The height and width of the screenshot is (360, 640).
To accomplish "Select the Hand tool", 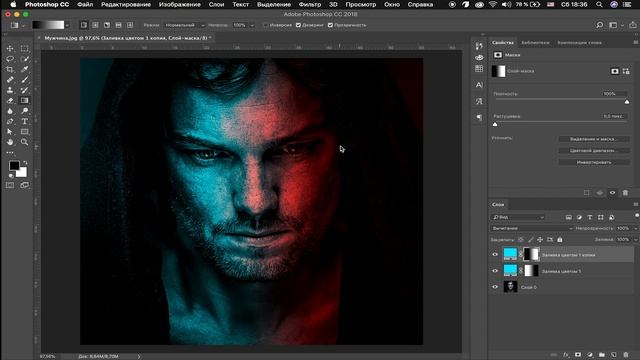I will [10, 142].
